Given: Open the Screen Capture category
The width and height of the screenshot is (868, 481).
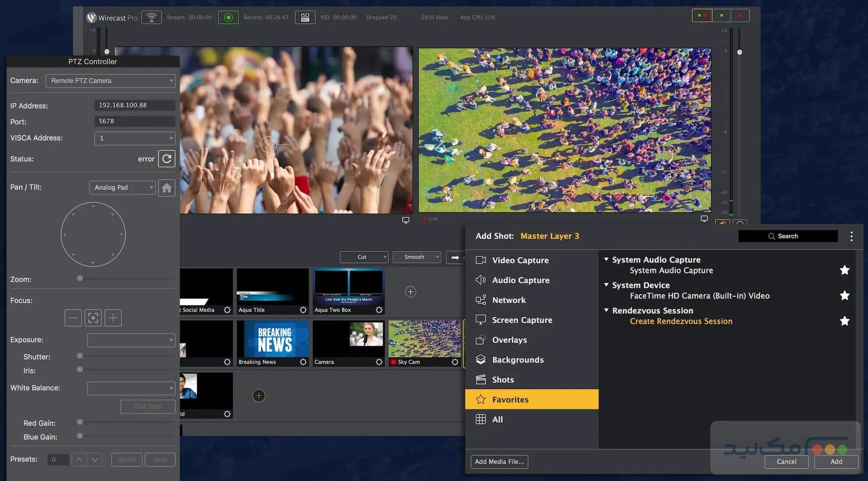Looking at the screenshot, I should pos(522,320).
